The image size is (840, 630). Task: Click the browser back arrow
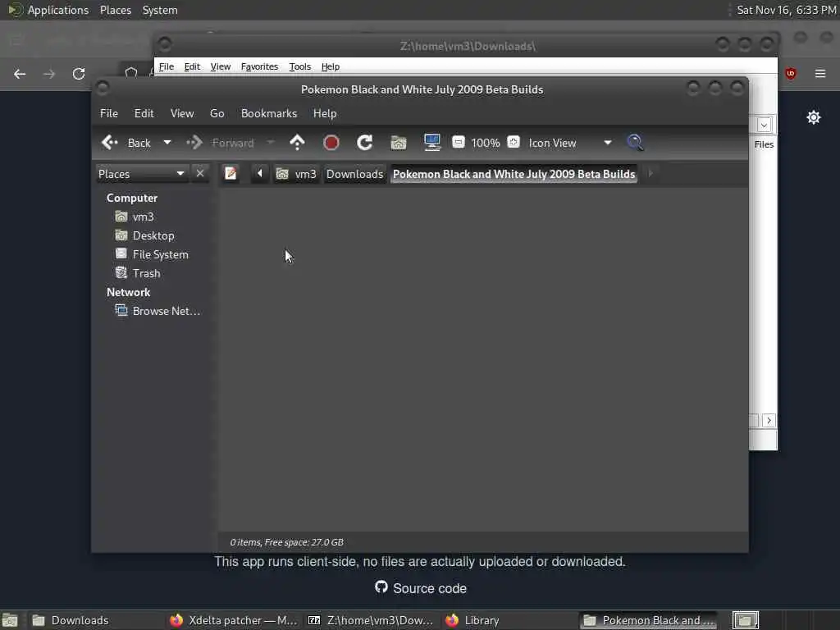20,74
